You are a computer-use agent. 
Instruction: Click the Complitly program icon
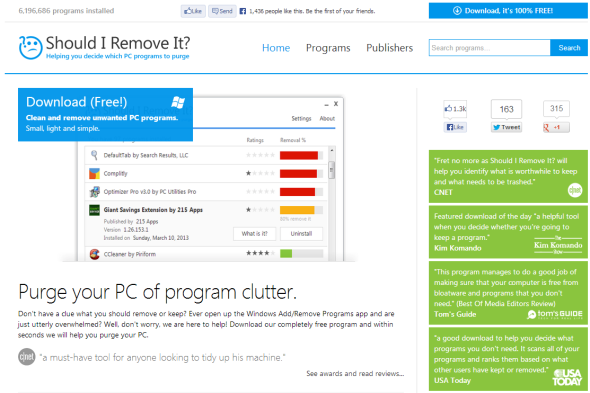coord(94,173)
